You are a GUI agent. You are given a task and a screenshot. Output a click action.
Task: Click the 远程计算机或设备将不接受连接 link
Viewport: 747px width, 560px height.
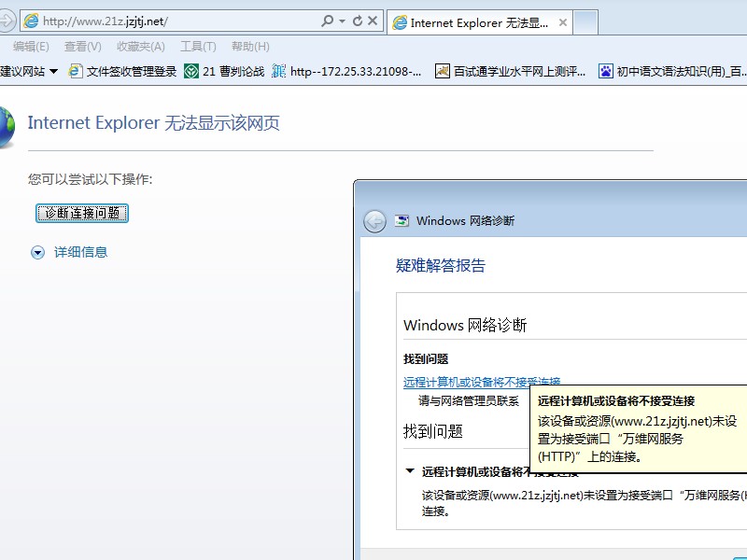click(467, 382)
